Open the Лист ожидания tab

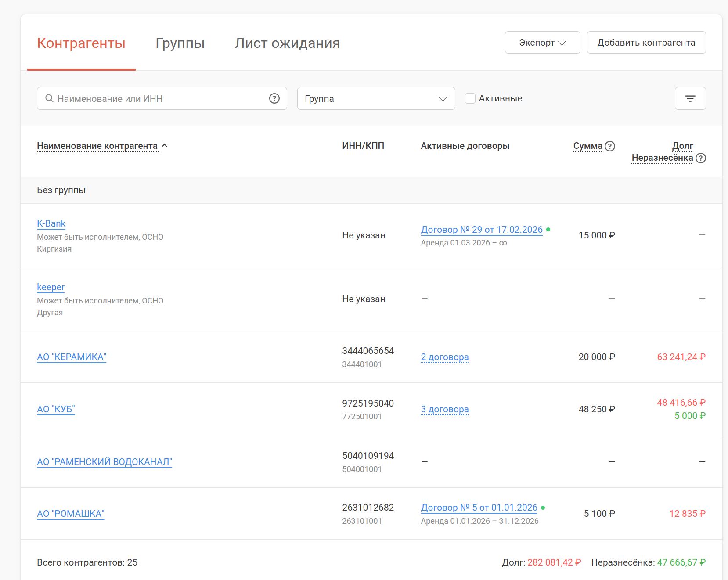(x=287, y=43)
